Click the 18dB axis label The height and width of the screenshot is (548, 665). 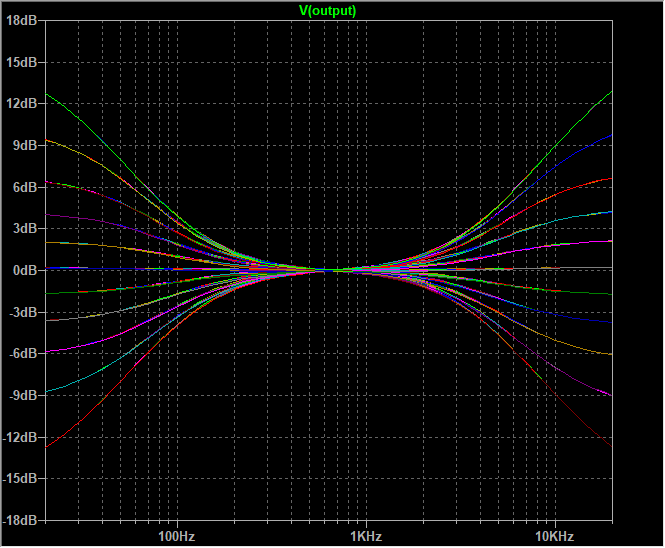point(22,20)
